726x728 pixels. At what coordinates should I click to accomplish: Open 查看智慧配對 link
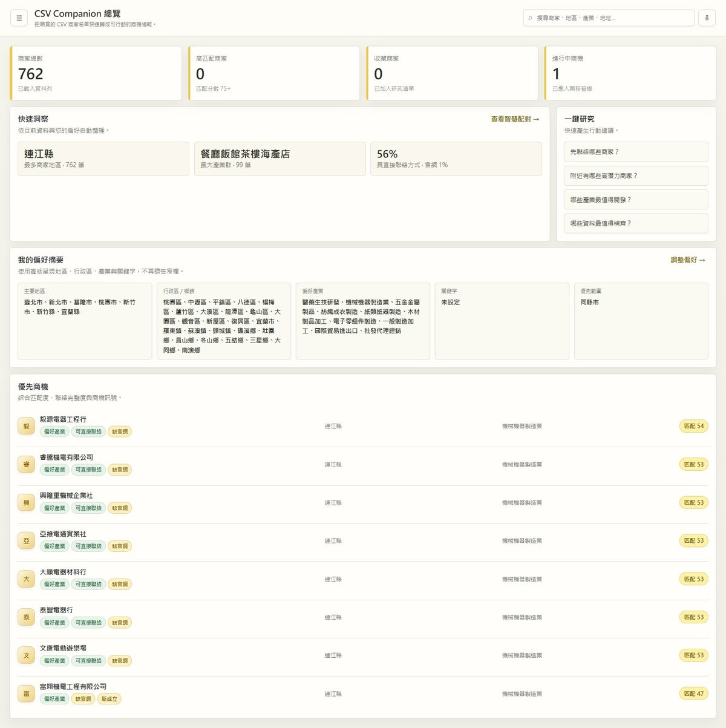click(x=515, y=119)
